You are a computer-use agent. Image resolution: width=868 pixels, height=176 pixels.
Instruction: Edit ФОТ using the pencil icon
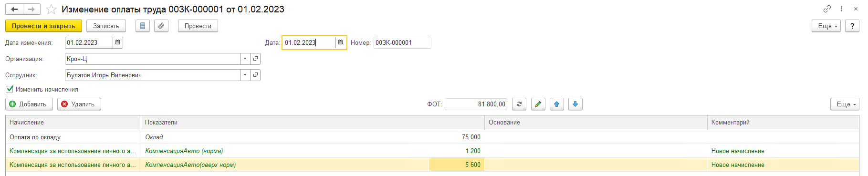538,104
